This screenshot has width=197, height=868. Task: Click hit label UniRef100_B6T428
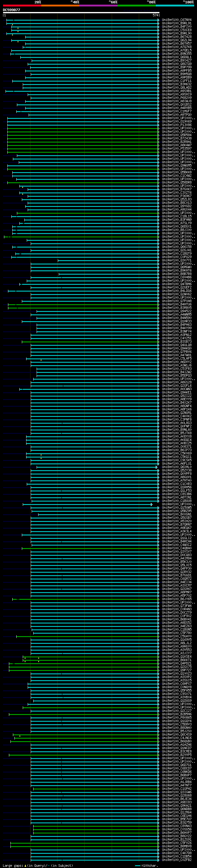click(177, 37)
